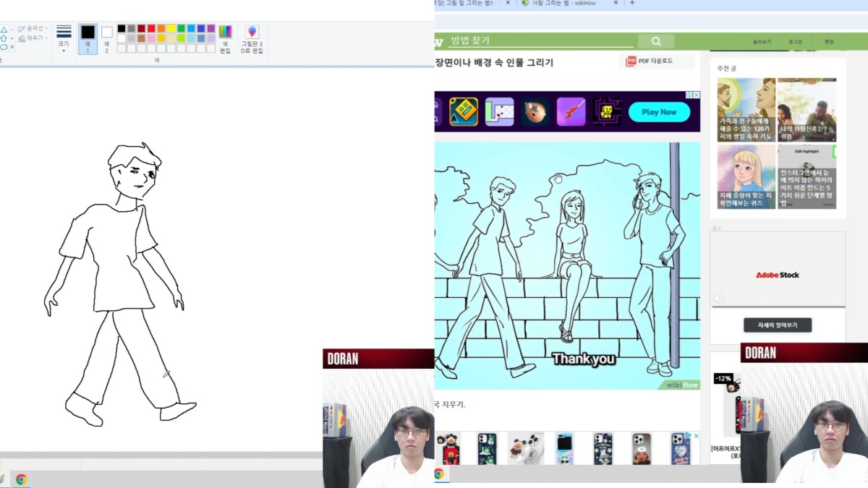Close the ad banner with X icon

696,95
